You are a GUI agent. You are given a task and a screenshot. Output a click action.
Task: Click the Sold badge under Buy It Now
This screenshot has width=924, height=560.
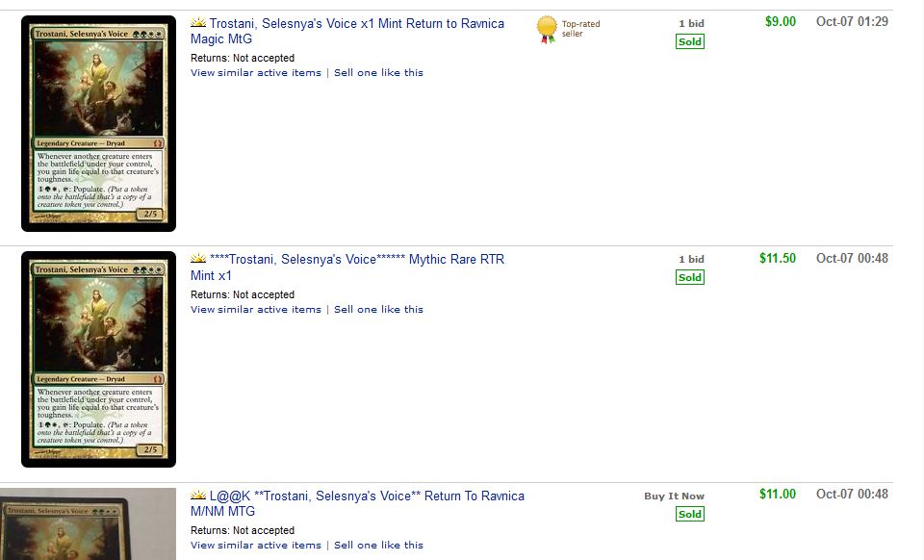pos(689,514)
